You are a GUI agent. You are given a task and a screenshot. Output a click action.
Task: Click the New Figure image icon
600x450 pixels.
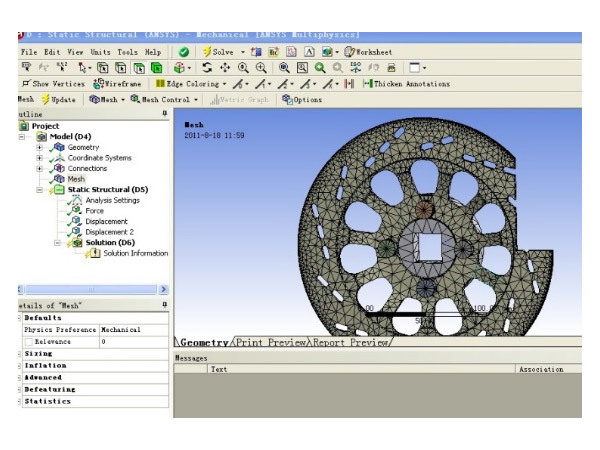(327, 52)
